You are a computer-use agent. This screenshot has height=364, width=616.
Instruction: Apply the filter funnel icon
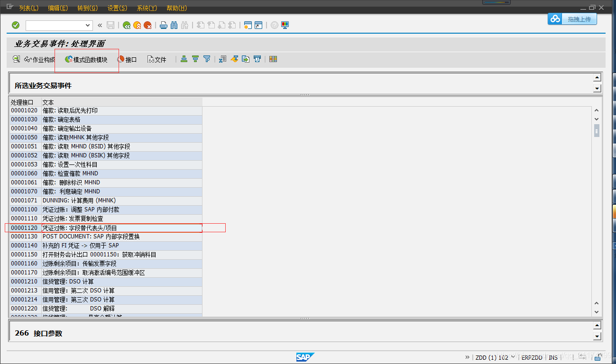click(207, 59)
